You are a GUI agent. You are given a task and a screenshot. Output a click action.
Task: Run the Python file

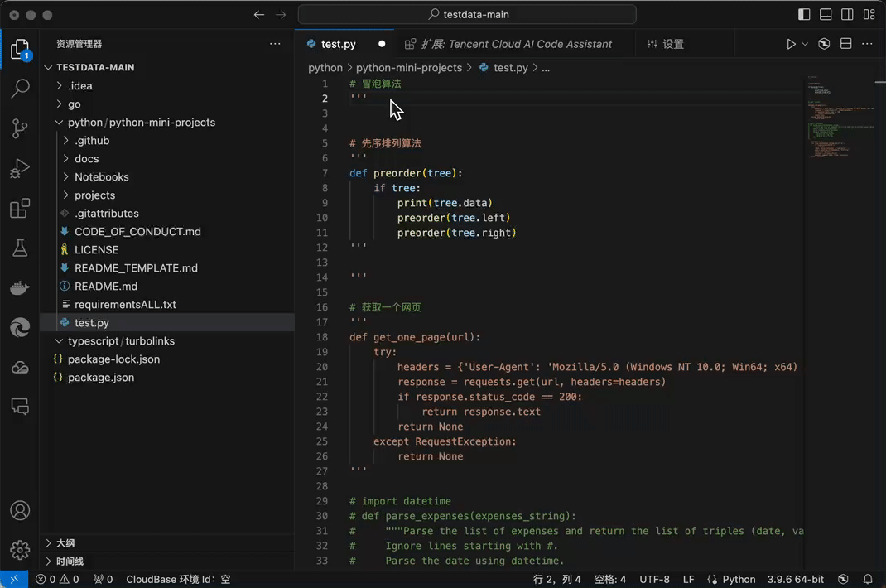tap(791, 44)
